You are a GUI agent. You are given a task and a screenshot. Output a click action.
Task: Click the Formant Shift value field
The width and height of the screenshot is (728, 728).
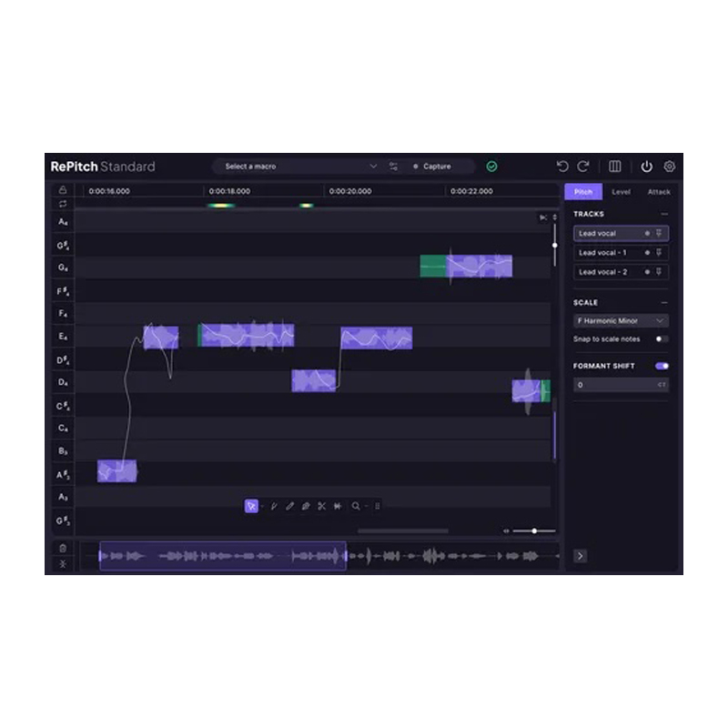(x=614, y=385)
